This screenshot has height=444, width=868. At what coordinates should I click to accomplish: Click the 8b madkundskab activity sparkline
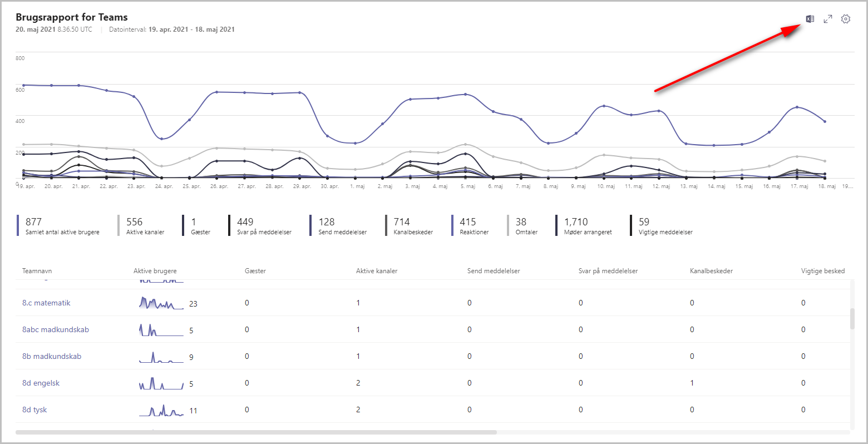point(161,357)
